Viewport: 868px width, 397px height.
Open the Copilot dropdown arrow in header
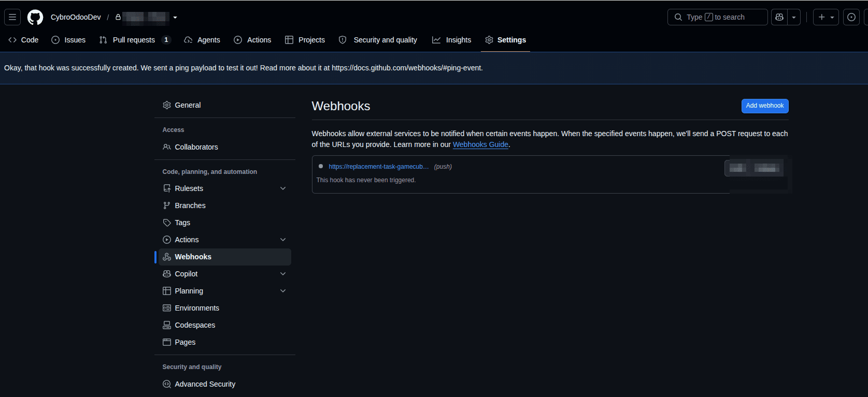794,17
